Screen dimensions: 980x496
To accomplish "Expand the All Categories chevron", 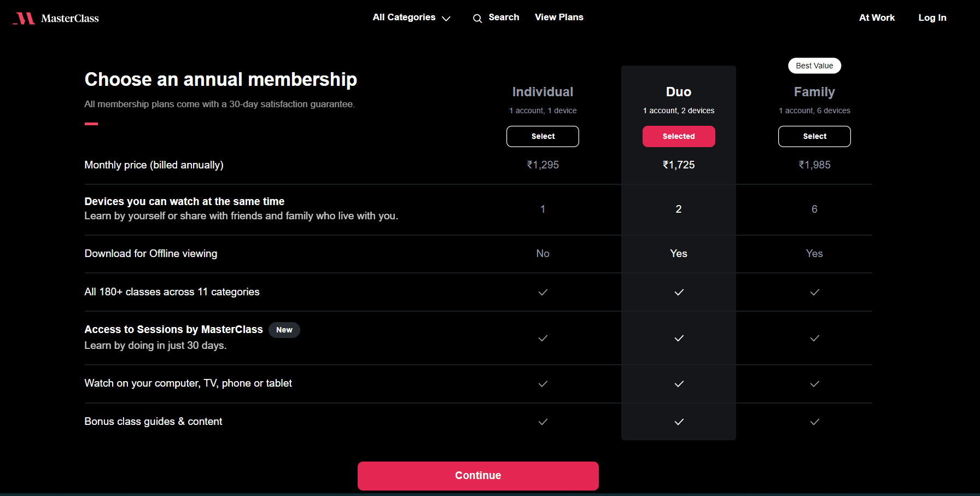I will (x=446, y=19).
